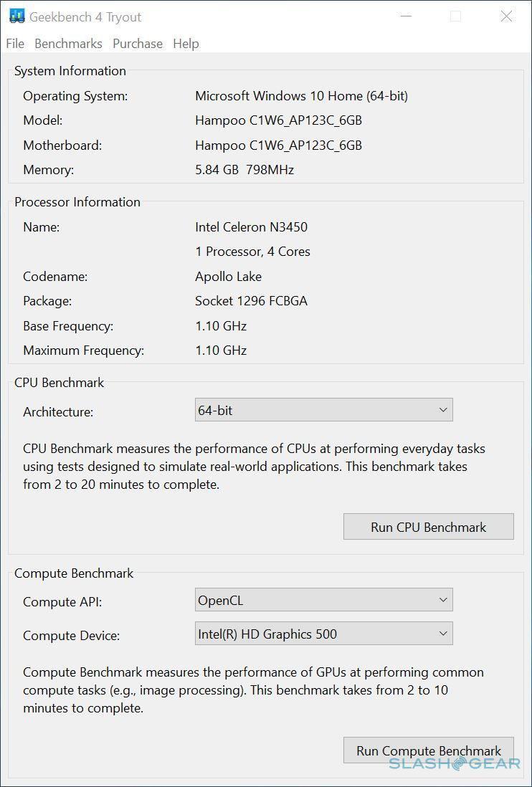Open the Benchmarks menu
Viewport: 532px width, 787px height.
click(x=68, y=44)
